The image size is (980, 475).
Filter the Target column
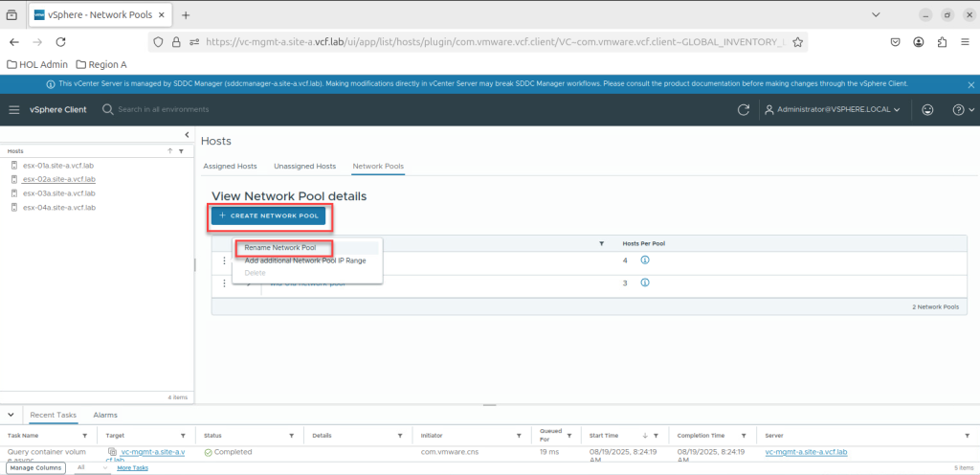183,435
